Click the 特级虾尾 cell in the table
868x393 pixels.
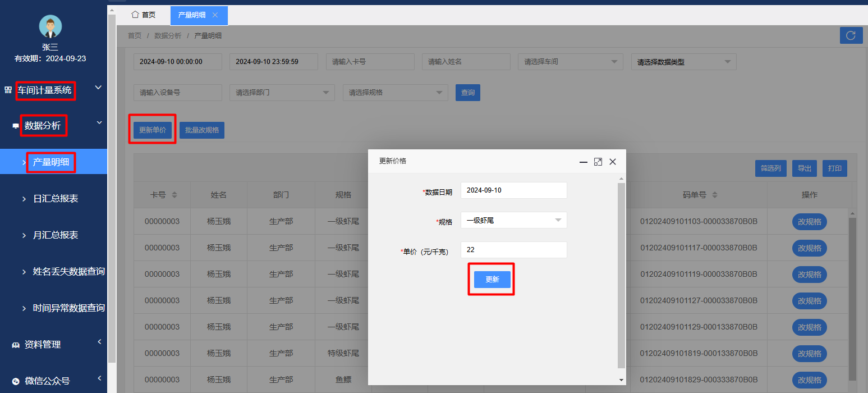pyautogui.click(x=343, y=353)
